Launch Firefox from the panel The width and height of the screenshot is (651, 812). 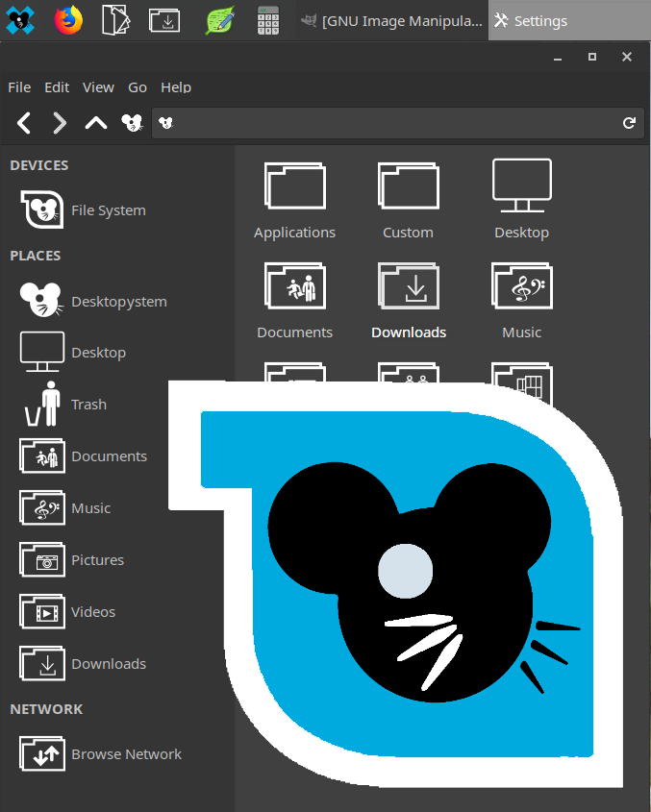coord(68,20)
